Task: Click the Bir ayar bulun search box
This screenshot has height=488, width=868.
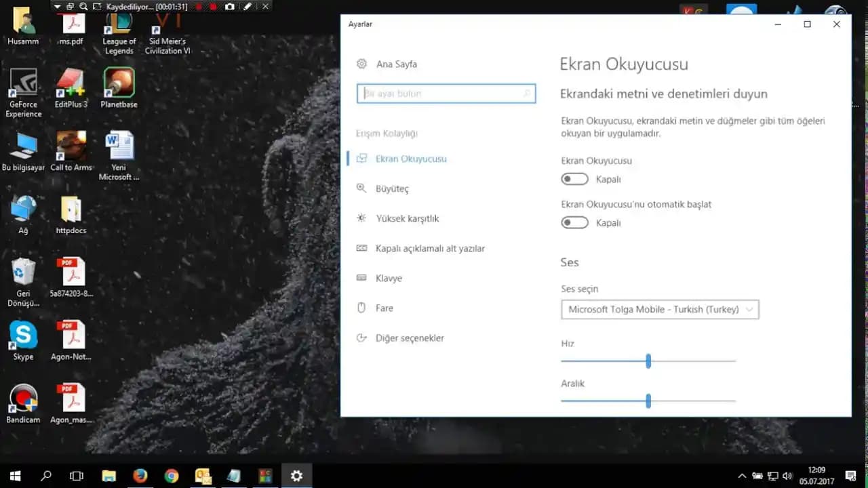Action: 446,93
